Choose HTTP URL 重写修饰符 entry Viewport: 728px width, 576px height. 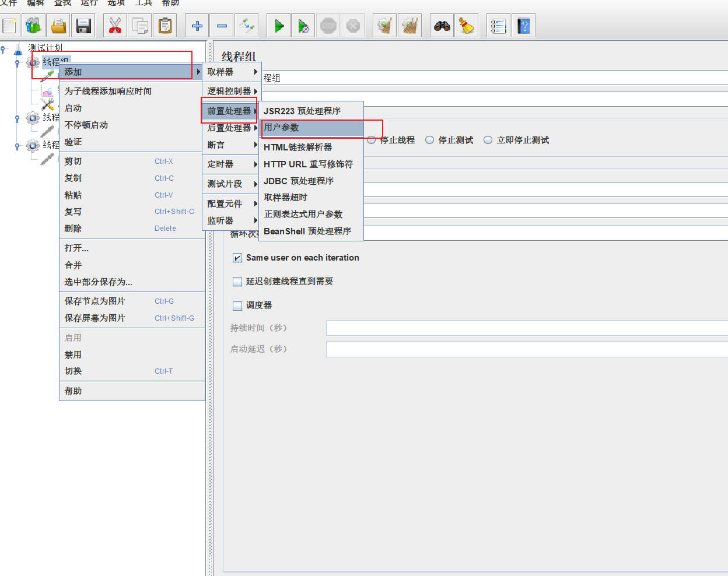click(x=311, y=164)
